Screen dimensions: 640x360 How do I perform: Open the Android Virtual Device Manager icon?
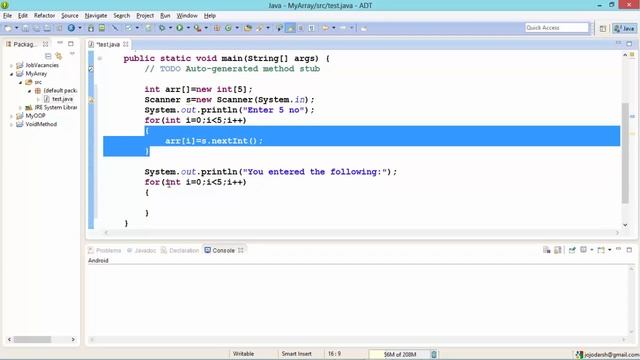(x=102, y=28)
